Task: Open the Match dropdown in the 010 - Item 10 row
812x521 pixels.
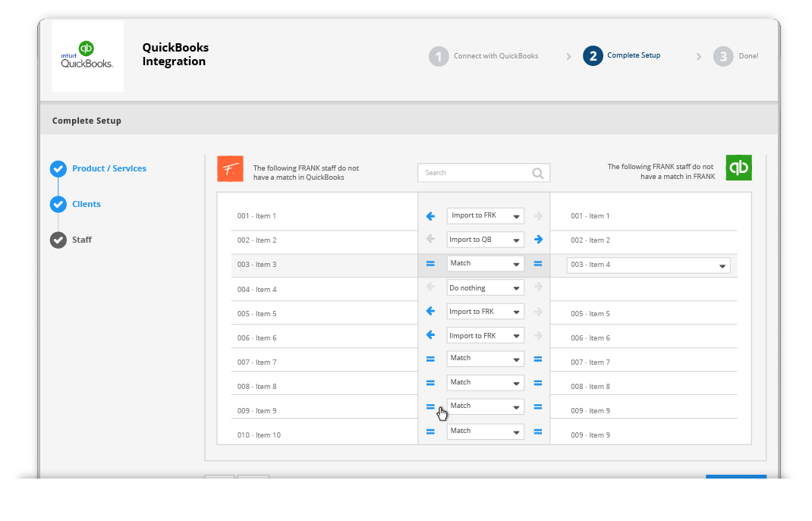Action: (x=485, y=432)
